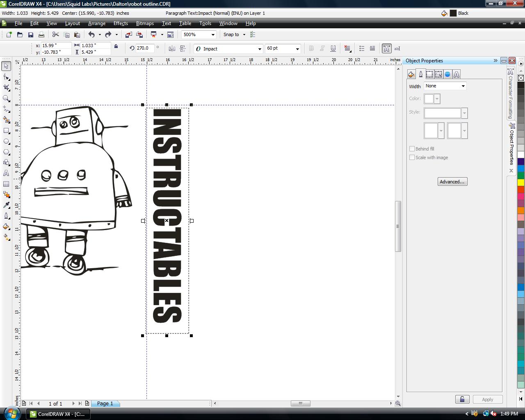Select the Interactive Blend tool

click(x=6, y=194)
